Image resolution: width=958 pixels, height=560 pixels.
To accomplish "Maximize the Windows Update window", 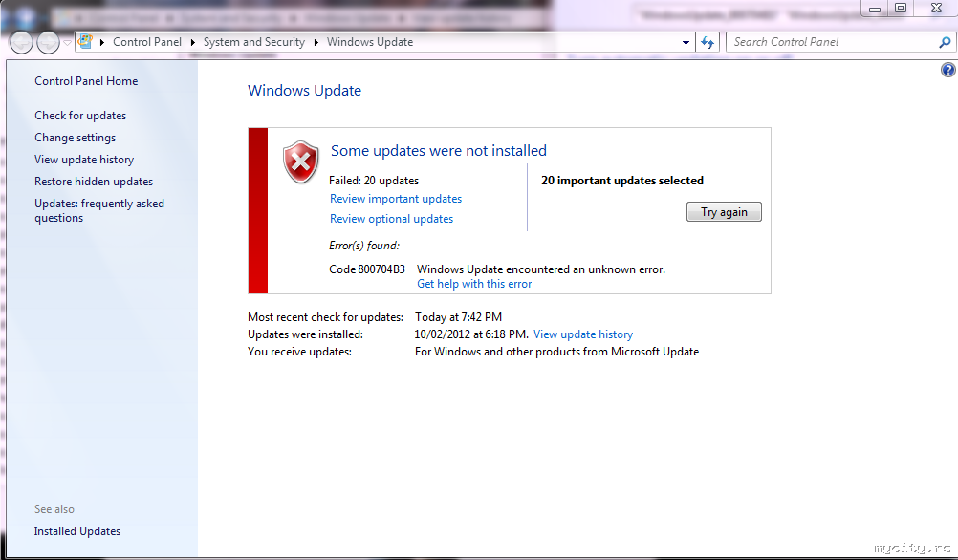I will coord(901,8).
